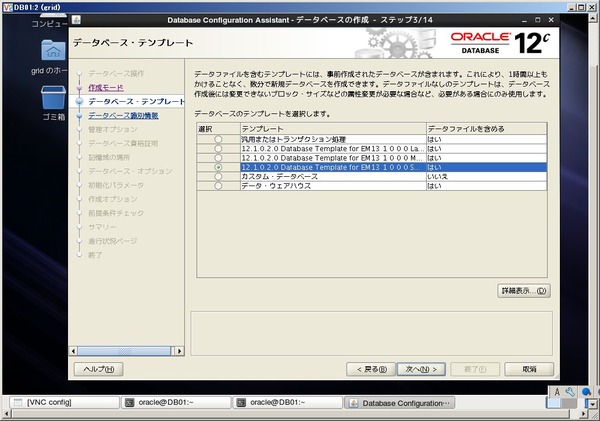Screen dimensions: 600x421
Task: Switch to VNC config taskbar window
Action: 64,403
